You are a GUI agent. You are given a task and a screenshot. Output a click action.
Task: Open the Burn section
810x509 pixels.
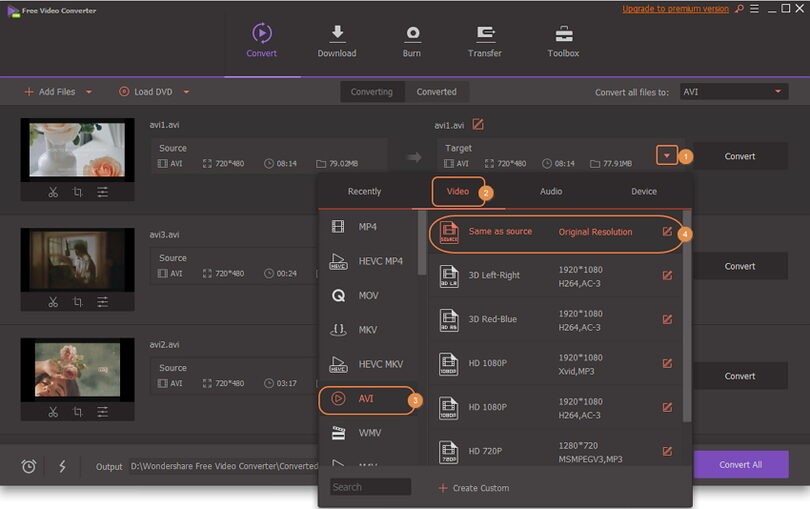[412, 40]
